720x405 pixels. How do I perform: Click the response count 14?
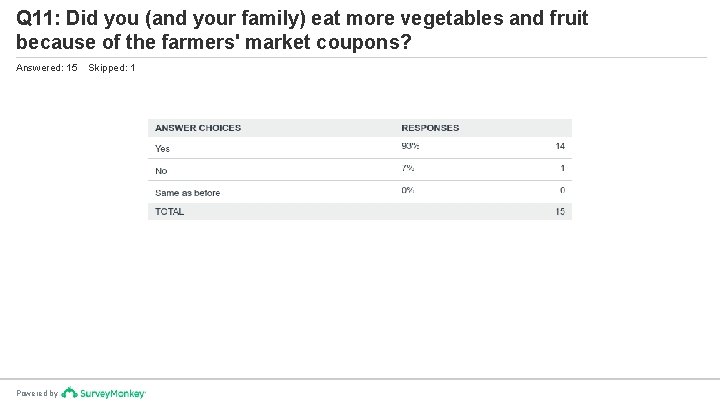click(x=560, y=147)
